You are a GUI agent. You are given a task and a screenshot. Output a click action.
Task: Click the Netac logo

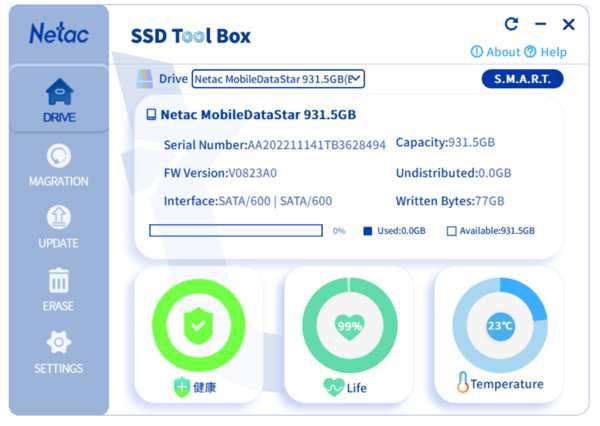coord(59,34)
